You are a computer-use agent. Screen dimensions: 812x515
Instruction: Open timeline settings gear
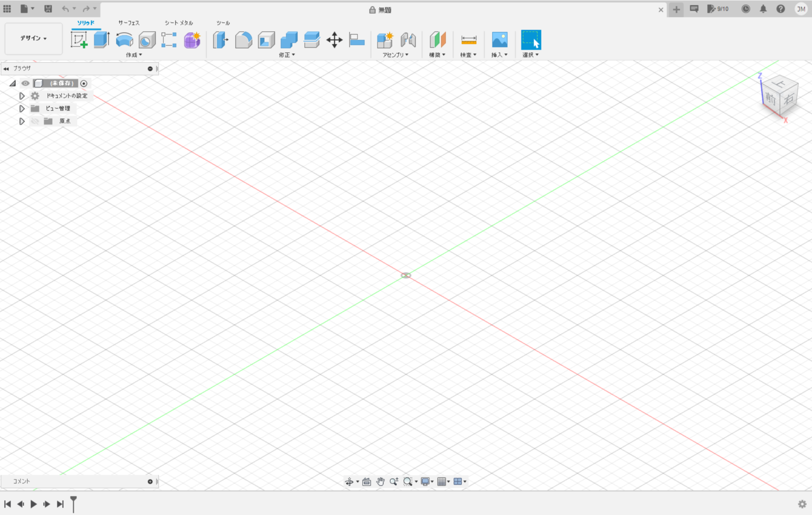[x=802, y=504]
